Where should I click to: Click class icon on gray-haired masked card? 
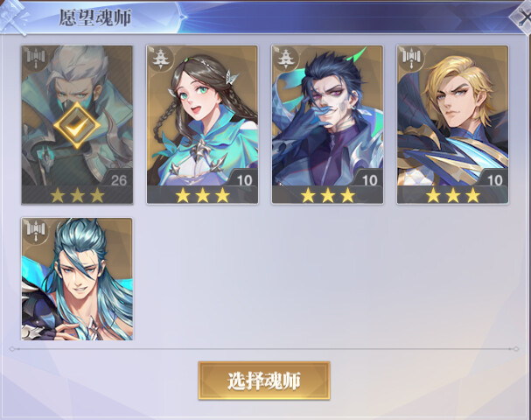coord(35,59)
